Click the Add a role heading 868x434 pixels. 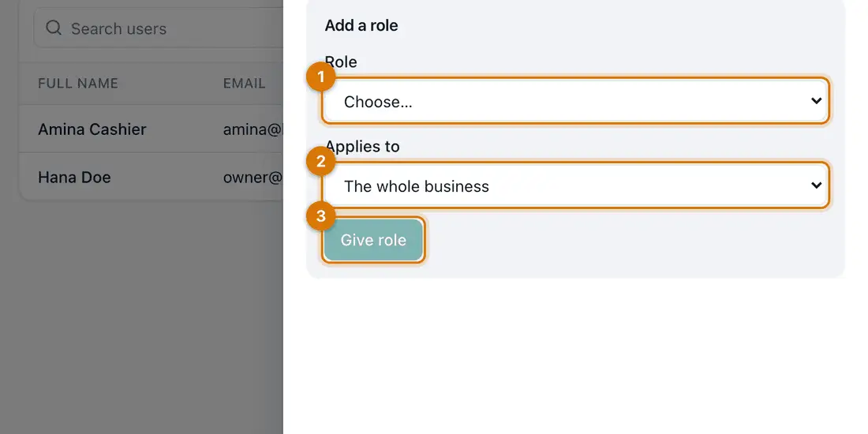pos(361,25)
